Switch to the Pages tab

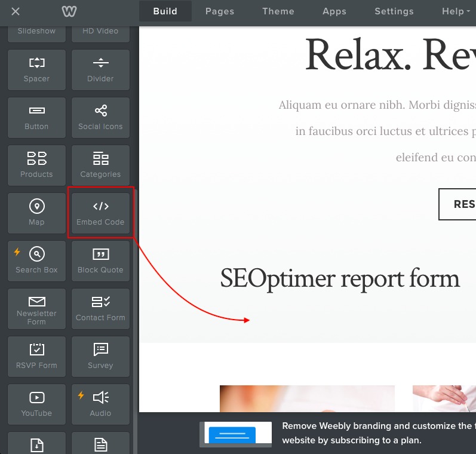click(220, 11)
